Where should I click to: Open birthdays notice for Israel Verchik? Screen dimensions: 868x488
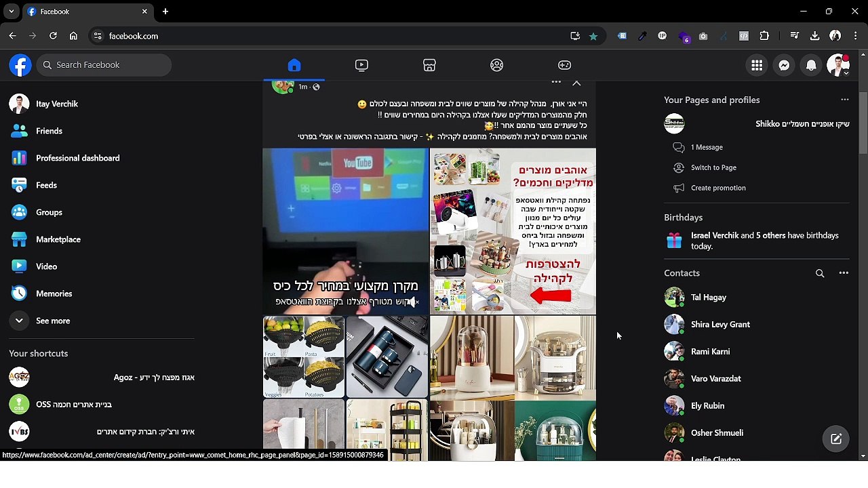[757, 241]
